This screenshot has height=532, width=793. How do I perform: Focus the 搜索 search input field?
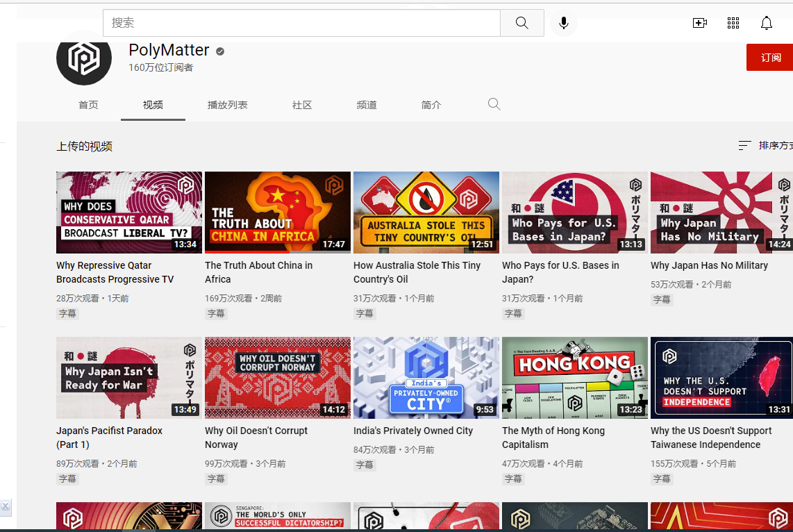coord(301,23)
